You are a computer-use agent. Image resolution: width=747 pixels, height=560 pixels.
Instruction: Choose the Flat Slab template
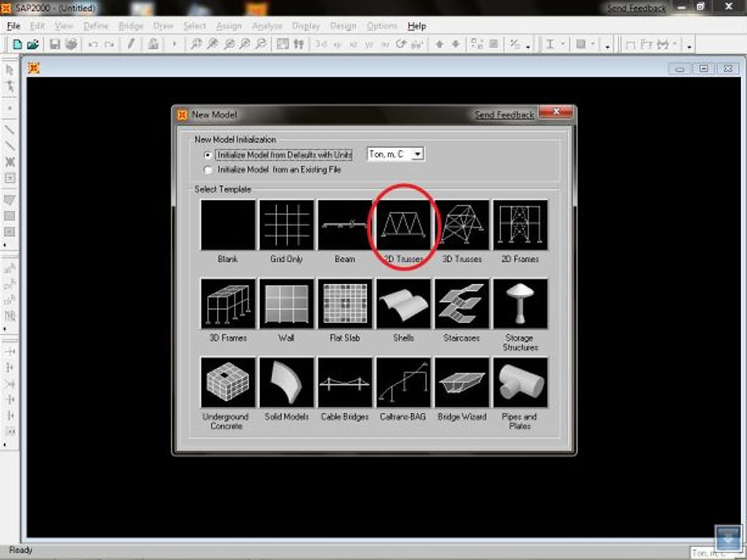pyautogui.click(x=345, y=304)
